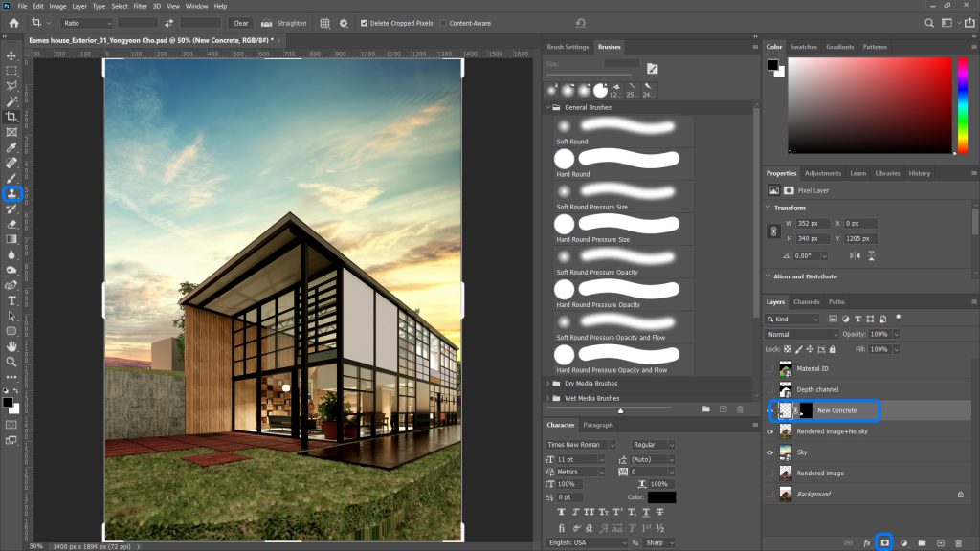Screen dimensions: 980x551
Task: Click the Clear button in the options bar
Action: (x=240, y=23)
